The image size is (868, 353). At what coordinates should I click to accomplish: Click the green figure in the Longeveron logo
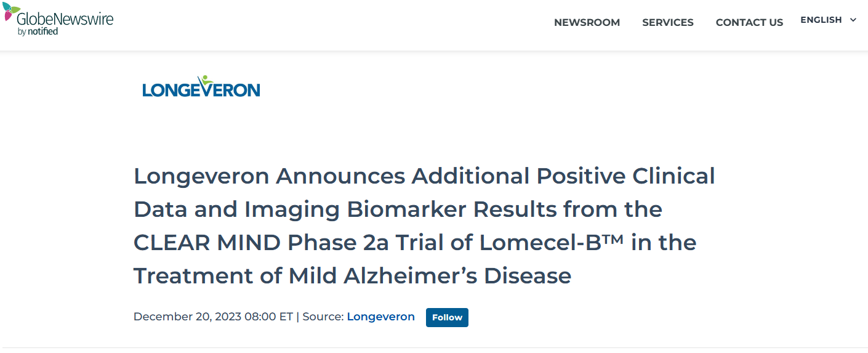click(x=206, y=81)
